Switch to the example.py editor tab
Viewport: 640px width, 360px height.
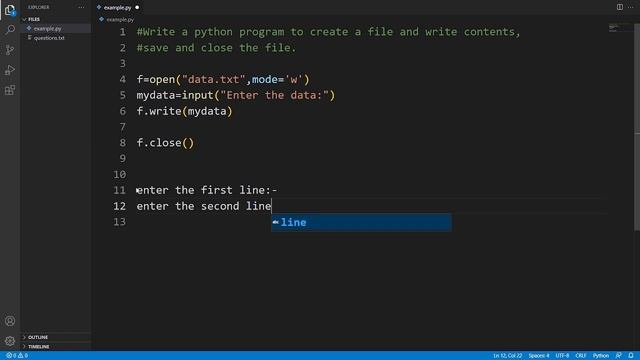click(x=118, y=7)
